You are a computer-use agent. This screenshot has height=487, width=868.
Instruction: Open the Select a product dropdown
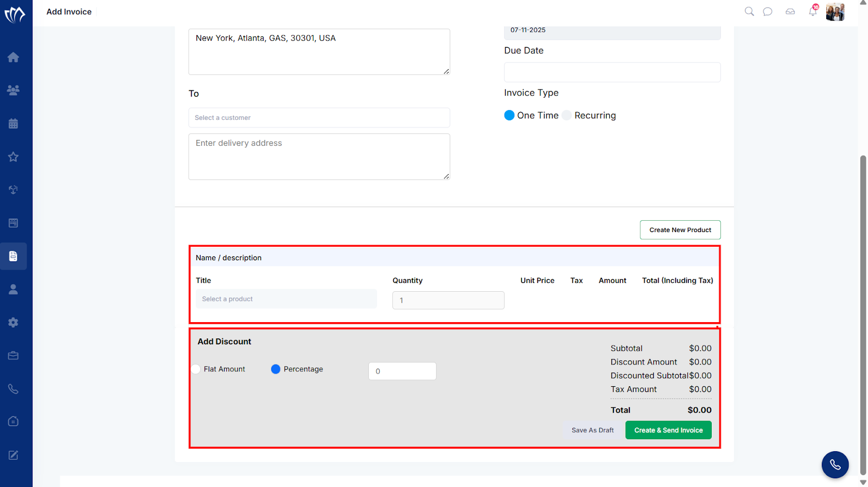coord(286,299)
